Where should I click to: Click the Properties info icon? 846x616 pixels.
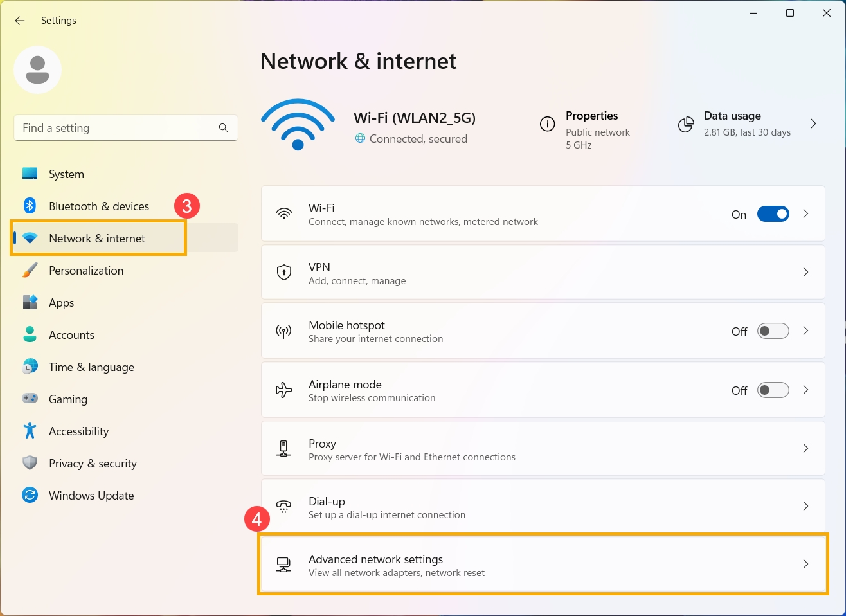point(547,124)
